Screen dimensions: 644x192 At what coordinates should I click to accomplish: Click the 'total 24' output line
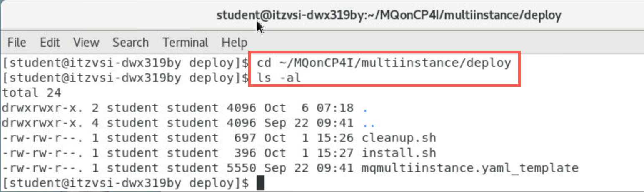tap(31, 93)
